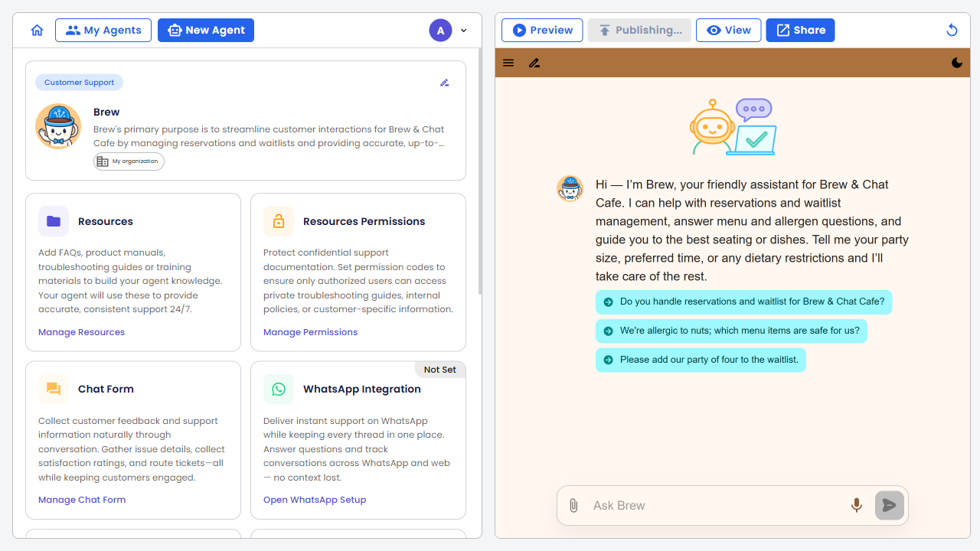Send the chat message
Viewport: 980px width, 551px height.
(890, 506)
